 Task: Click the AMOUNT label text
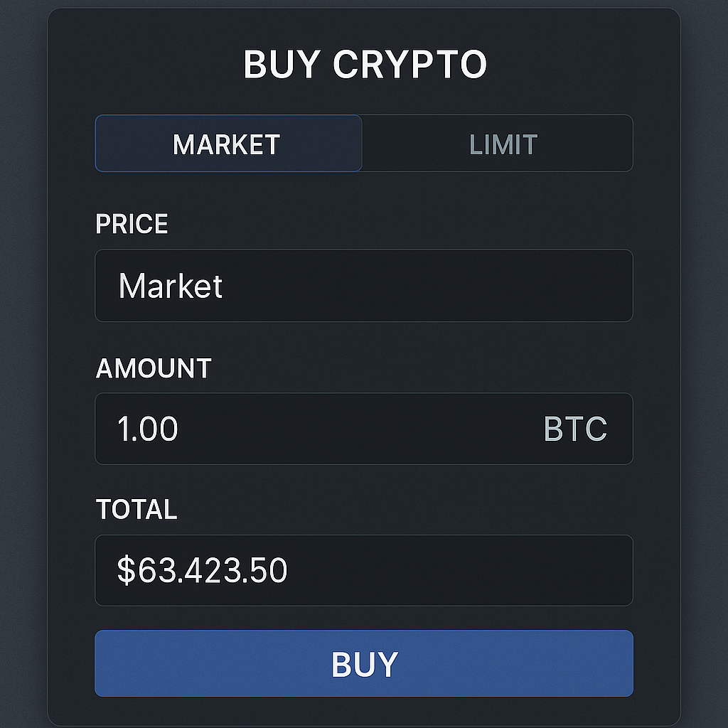153,368
